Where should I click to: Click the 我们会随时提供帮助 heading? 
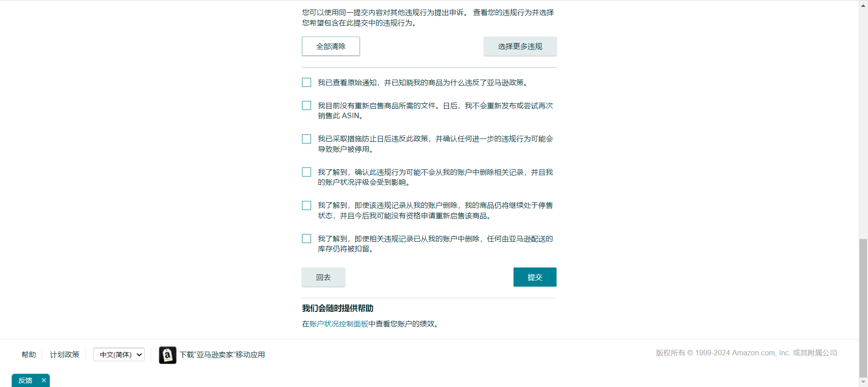coord(338,308)
